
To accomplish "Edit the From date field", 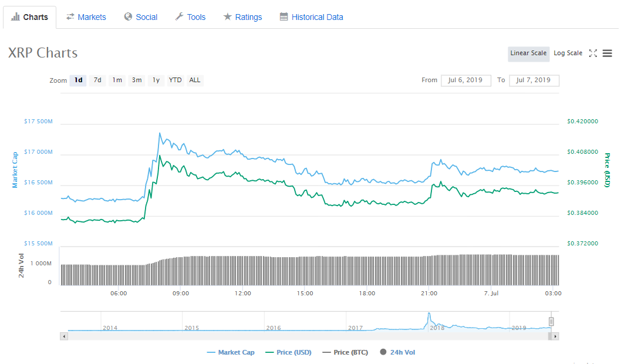I will click(x=465, y=80).
